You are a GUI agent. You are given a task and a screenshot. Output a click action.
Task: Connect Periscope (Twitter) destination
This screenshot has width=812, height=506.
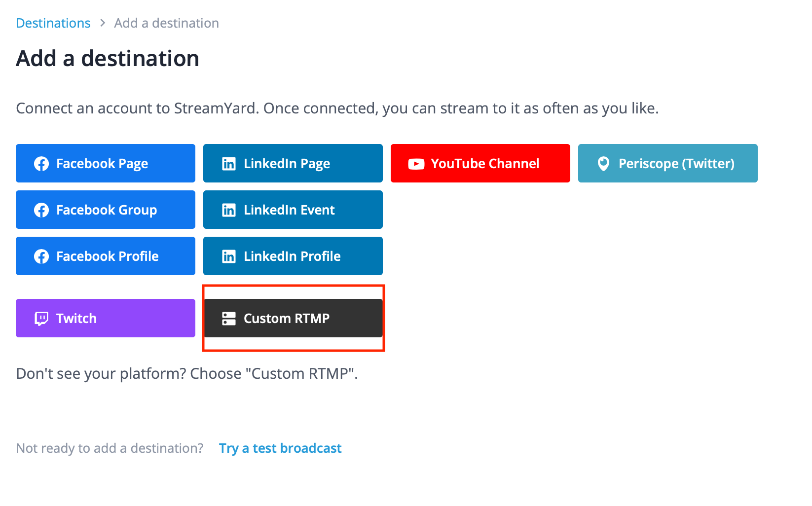668,163
